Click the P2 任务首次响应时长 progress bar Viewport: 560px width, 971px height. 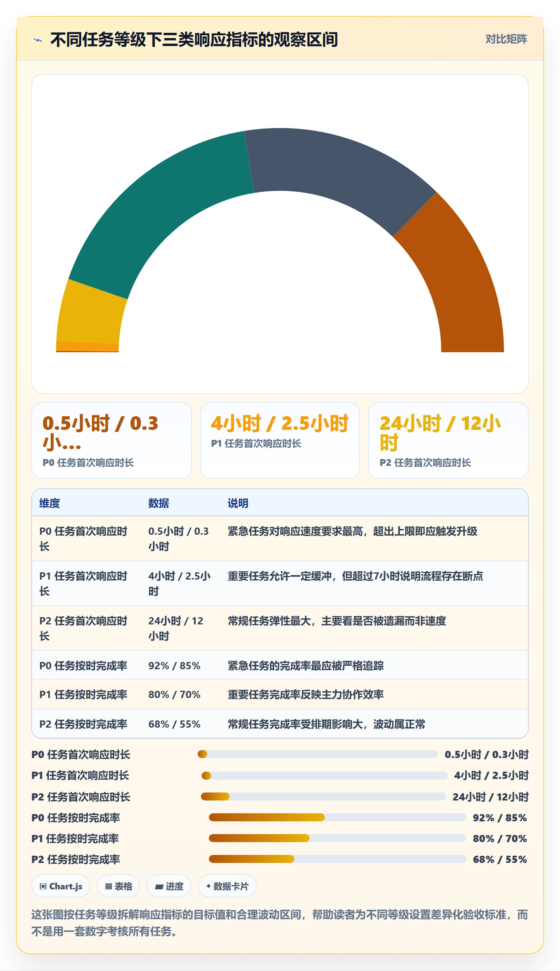click(323, 796)
